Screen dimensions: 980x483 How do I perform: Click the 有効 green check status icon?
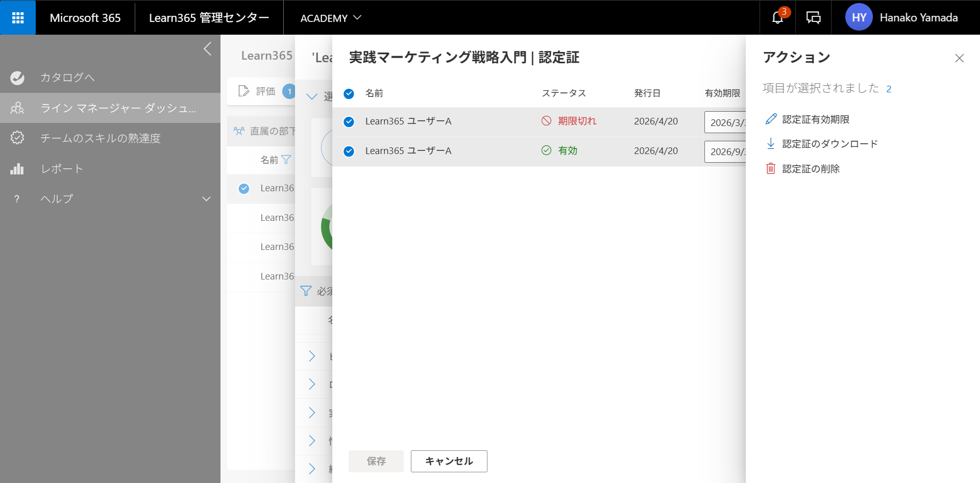click(546, 150)
